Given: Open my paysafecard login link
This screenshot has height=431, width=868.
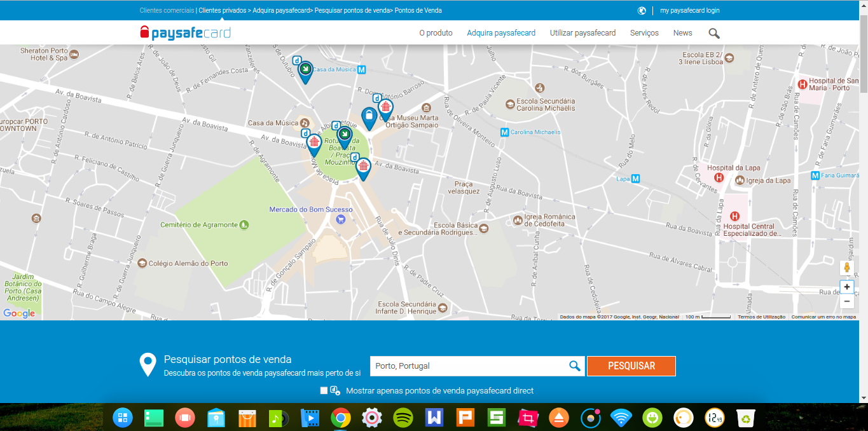Looking at the screenshot, I should click(x=690, y=10).
